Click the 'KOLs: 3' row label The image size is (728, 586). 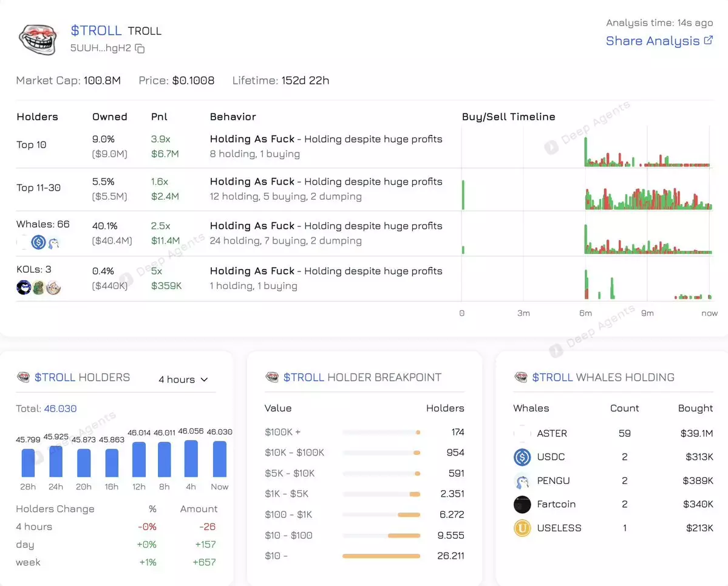[33, 270]
